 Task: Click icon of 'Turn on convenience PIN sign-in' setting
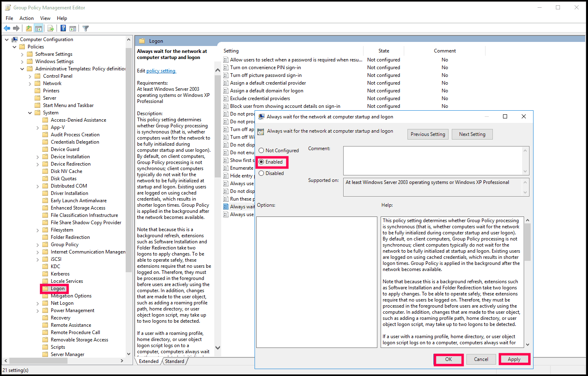pos(226,68)
